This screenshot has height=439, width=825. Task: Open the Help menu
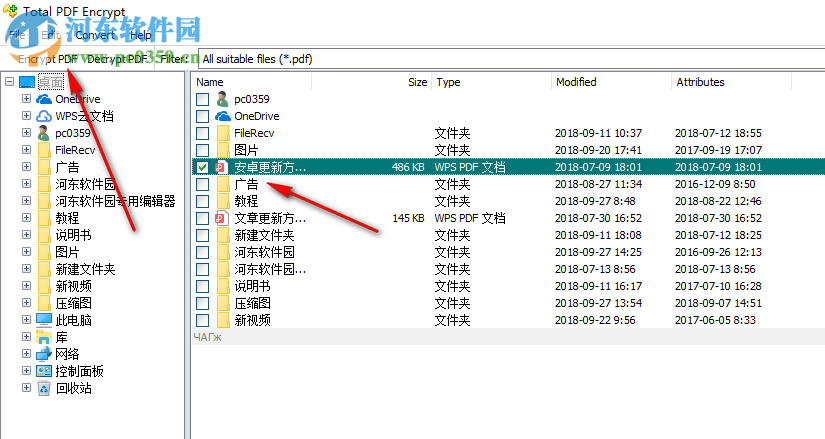(x=140, y=35)
